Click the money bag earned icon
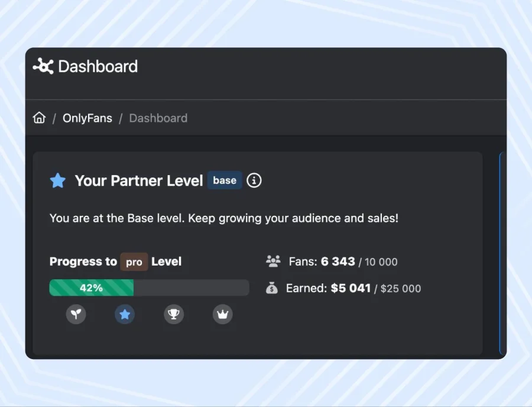The height and width of the screenshot is (407, 532). (272, 288)
